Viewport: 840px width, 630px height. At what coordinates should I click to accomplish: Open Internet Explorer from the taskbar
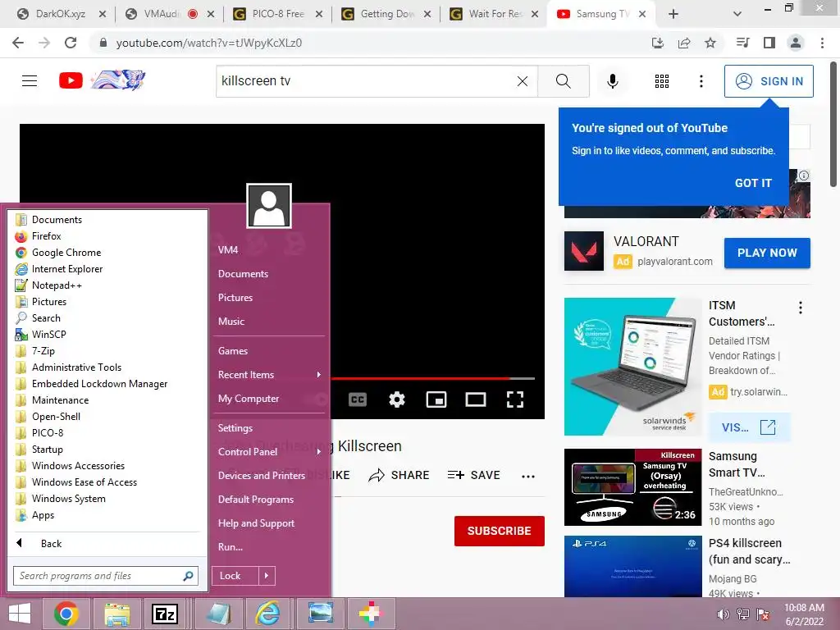click(267, 614)
